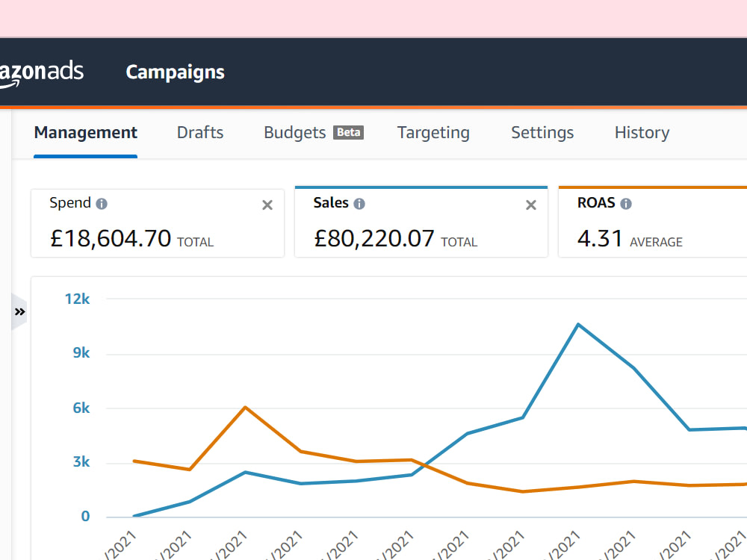Click the Beta badge next to Budgets
The width and height of the screenshot is (747, 560).
(x=348, y=132)
